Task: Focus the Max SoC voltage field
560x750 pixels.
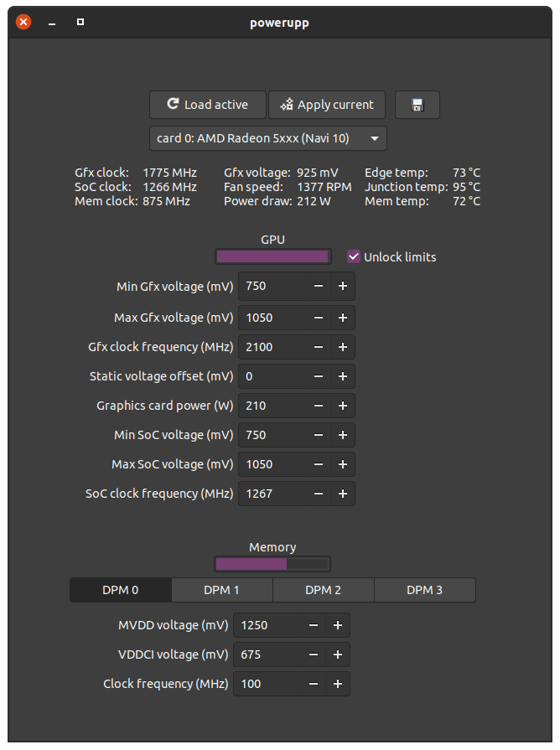Action: (272, 464)
